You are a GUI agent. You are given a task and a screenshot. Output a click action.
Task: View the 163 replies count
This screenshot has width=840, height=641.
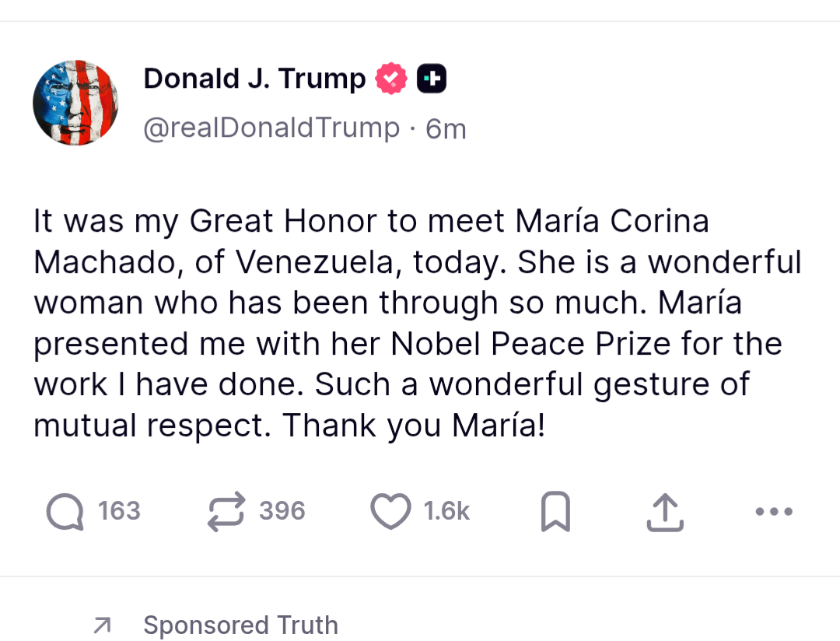pyautogui.click(x=119, y=511)
